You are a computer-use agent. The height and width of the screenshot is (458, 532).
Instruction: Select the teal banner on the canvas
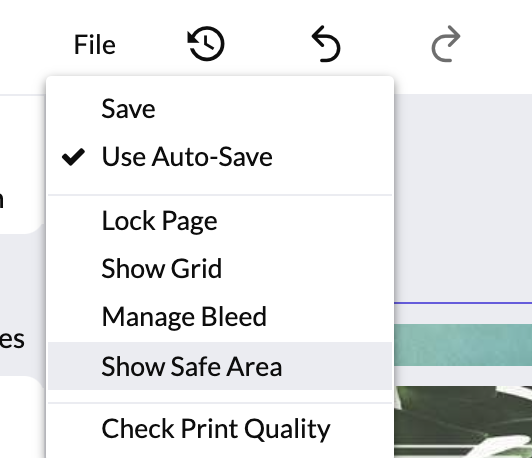click(x=463, y=345)
